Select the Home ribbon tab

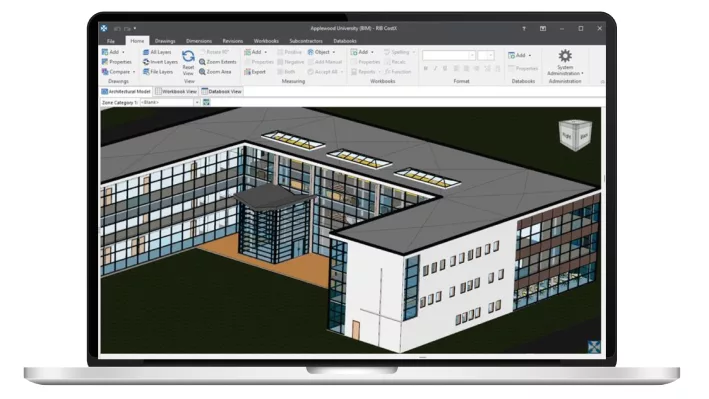click(x=137, y=41)
